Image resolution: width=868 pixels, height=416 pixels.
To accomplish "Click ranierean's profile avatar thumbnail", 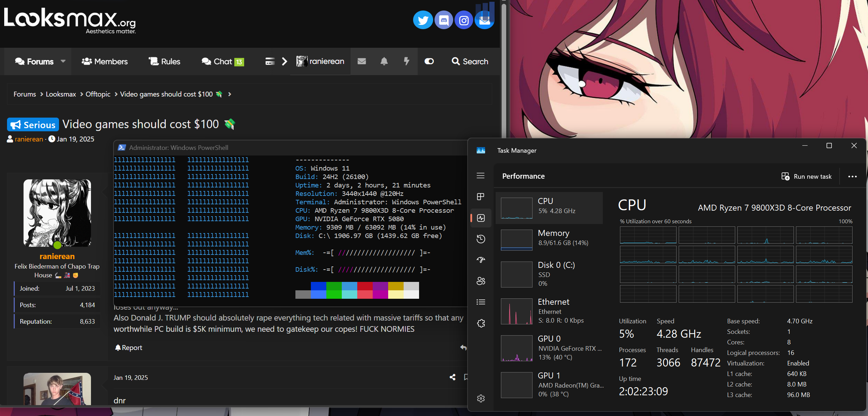I will (x=57, y=213).
